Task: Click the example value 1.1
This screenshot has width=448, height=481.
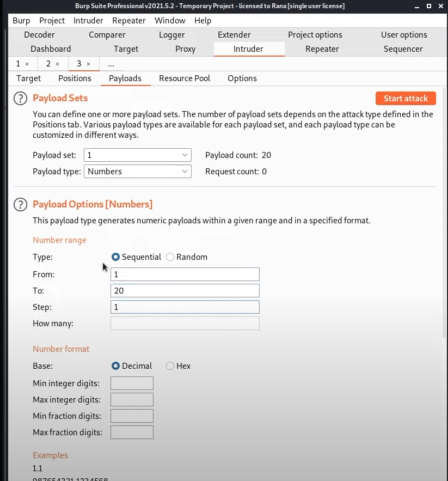Action: click(38, 468)
